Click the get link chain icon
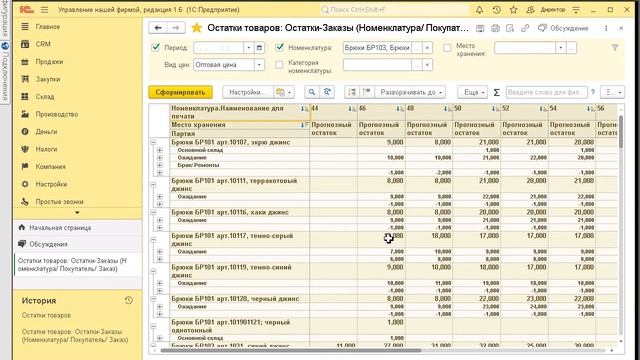 coord(525,28)
